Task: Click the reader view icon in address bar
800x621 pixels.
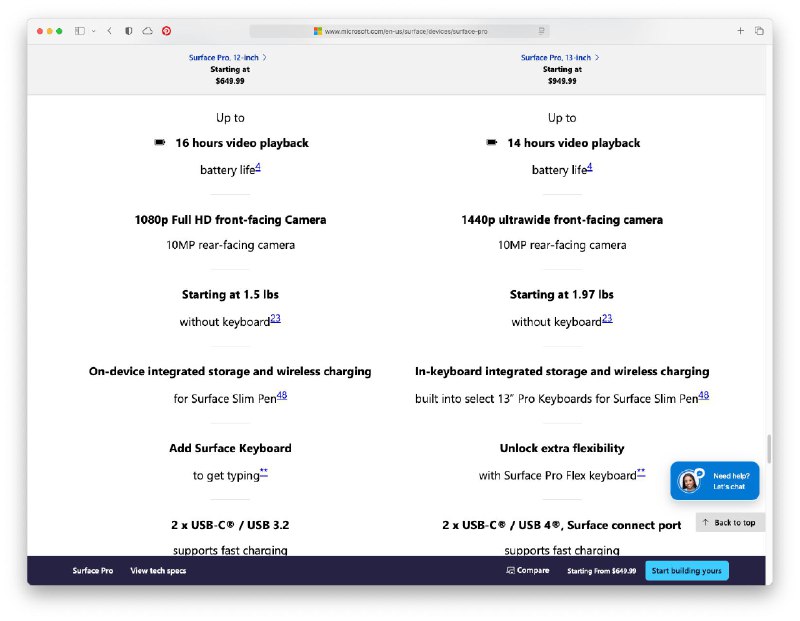Action: pyautogui.click(x=541, y=31)
